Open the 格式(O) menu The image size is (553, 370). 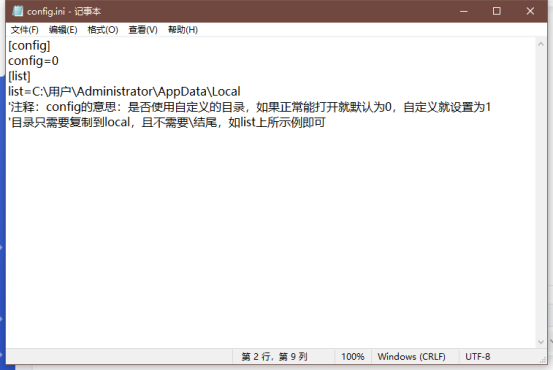103,30
